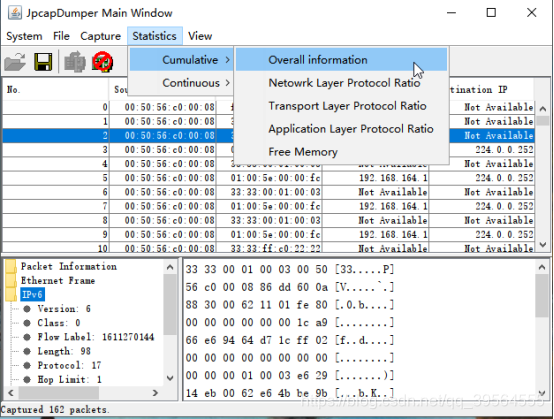Screen dimensions: 554x419
Task: Select packet row number 5
Action: tap(269, 178)
